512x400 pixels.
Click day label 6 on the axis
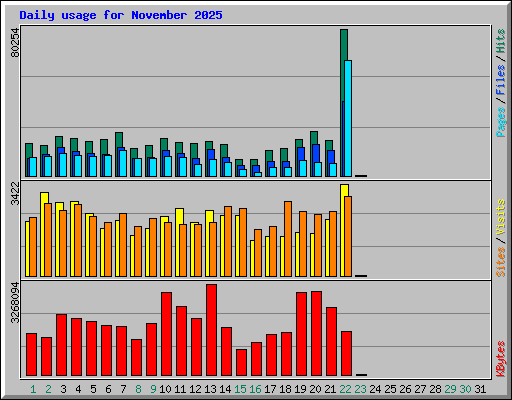click(108, 389)
